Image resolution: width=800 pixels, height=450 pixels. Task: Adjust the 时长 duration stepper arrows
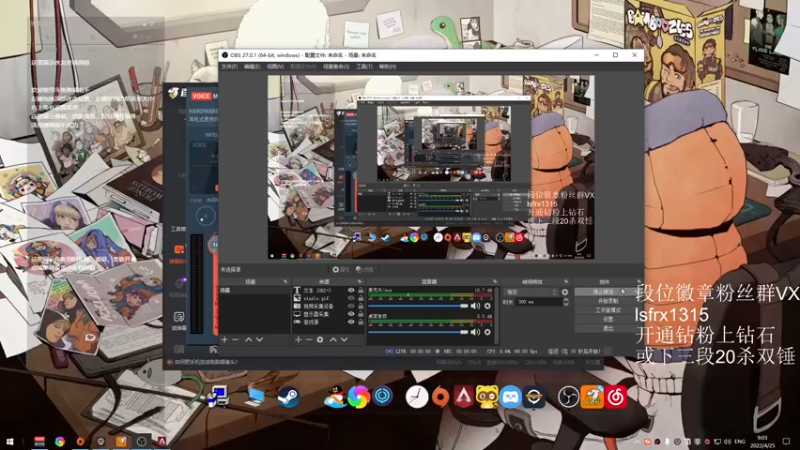click(x=566, y=302)
